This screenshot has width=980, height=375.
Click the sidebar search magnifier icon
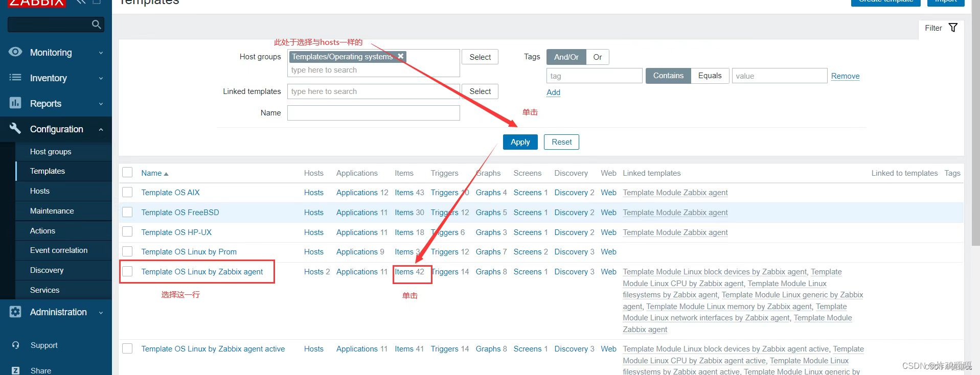pyautogui.click(x=96, y=25)
